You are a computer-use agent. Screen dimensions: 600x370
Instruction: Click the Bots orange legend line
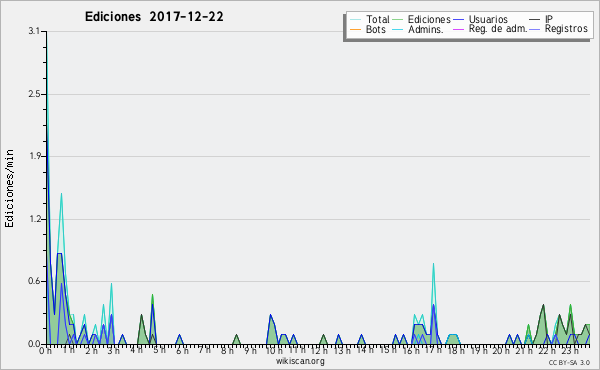[x=355, y=29]
